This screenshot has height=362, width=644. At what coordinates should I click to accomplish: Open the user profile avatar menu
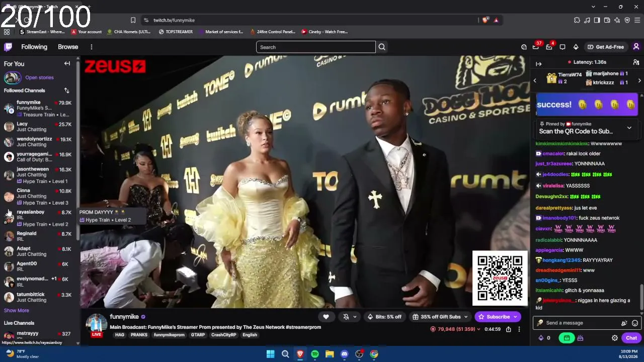[x=636, y=47]
